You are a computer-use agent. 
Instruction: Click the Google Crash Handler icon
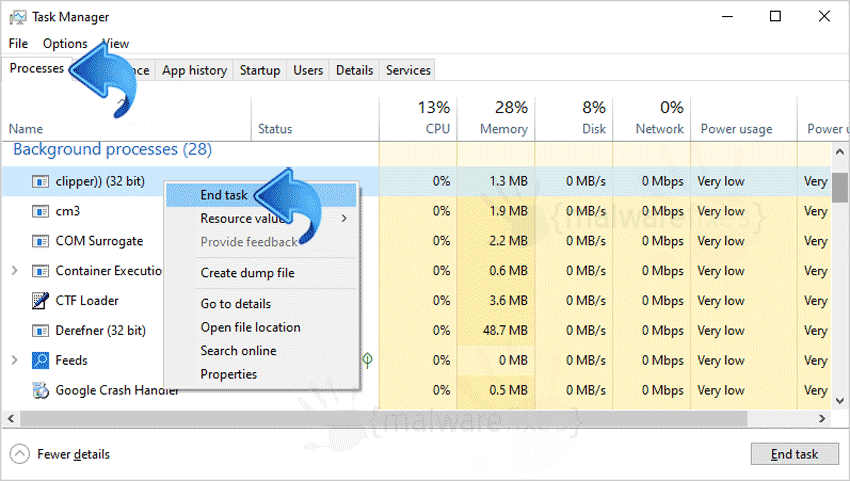click(40, 390)
